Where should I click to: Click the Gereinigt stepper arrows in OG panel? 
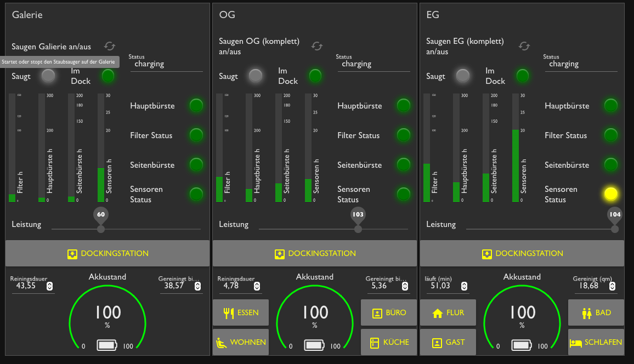[405, 286]
